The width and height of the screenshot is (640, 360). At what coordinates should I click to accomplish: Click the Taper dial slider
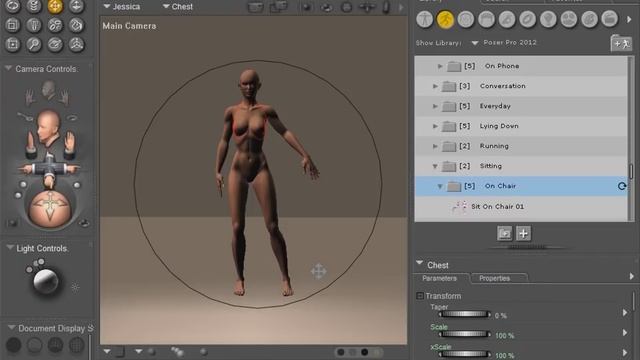(x=464, y=314)
